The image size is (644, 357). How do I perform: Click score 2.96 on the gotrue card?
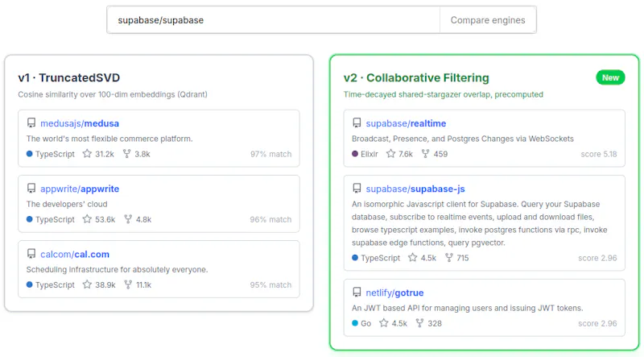(x=597, y=324)
